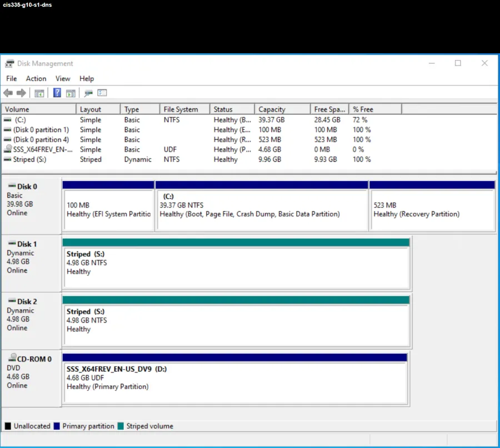Click the 9.93 GB free space cell
The width and height of the screenshot is (500, 448).
pyautogui.click(x=326, y=159)
